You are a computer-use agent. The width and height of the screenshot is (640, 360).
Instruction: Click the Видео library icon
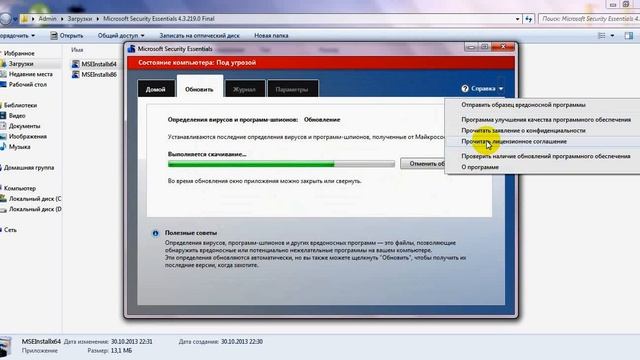tap(3, 116)
